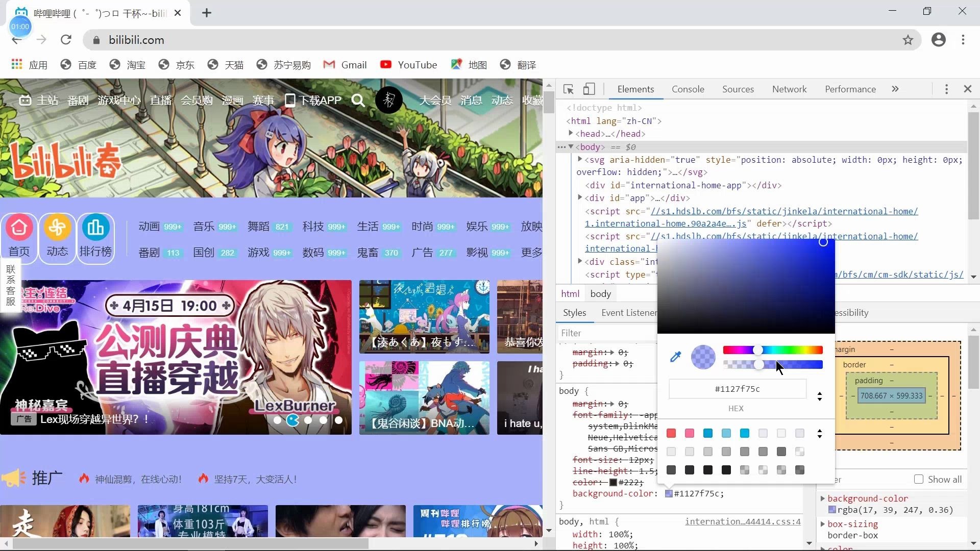Open the 排行榜 ranking icon
Image resolution: width=980 pixels, height=551 pixels.
[x=95, y=228]
